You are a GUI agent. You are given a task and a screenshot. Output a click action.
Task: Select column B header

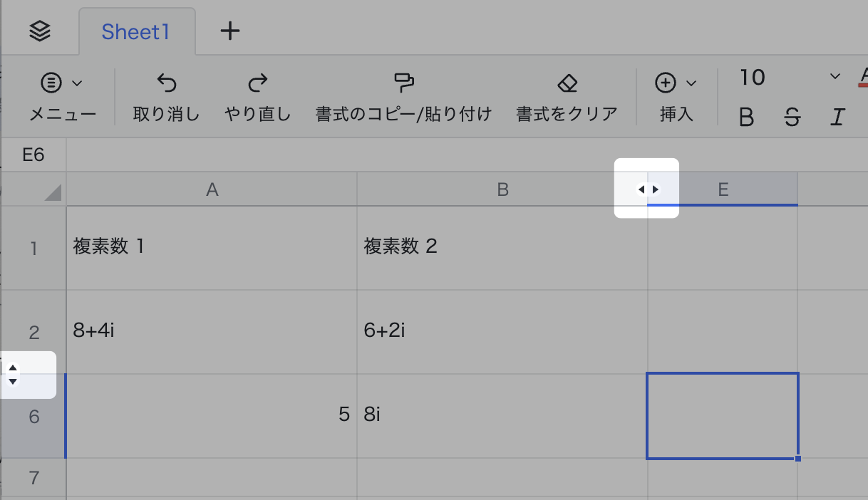tap(502, 189)
